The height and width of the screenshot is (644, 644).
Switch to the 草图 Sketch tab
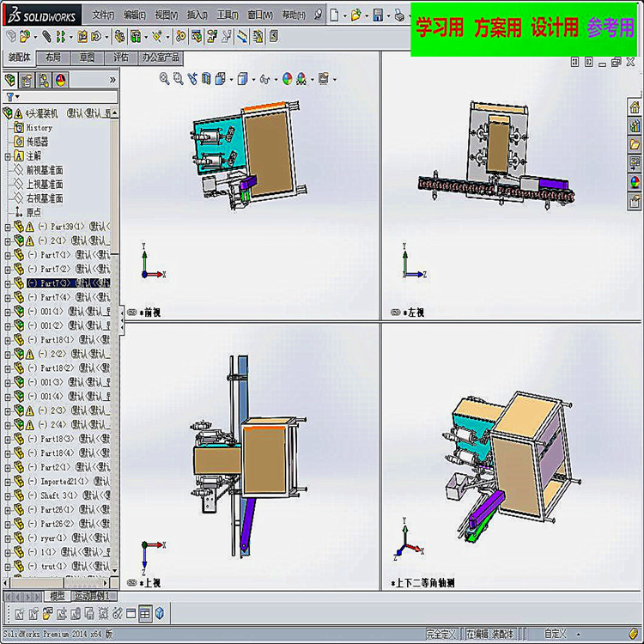pos(87,58)
